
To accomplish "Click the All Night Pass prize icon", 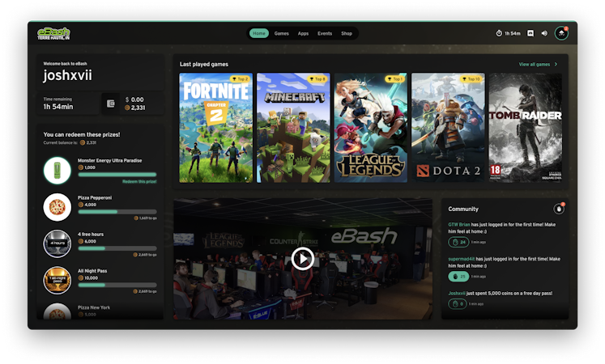I will pyautogui.click(x=58, y=281).
